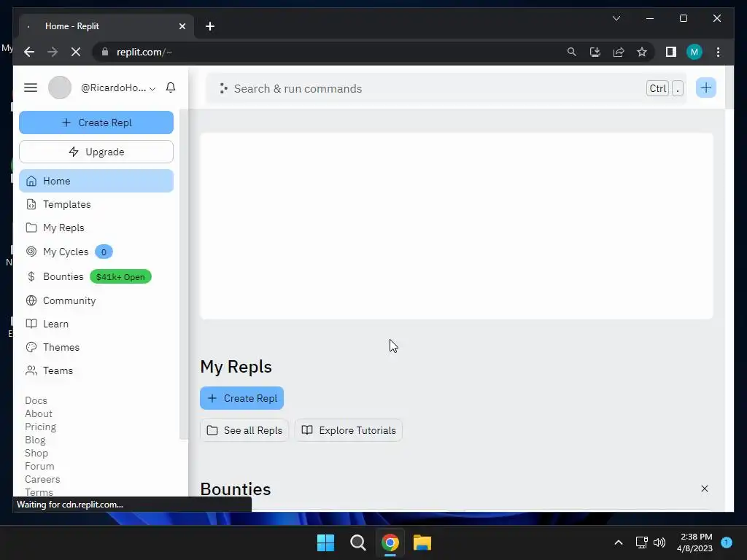The height and width of the screenshot is (560, 747).
Task: Click the notification count badge
Action: pos(727,542)
